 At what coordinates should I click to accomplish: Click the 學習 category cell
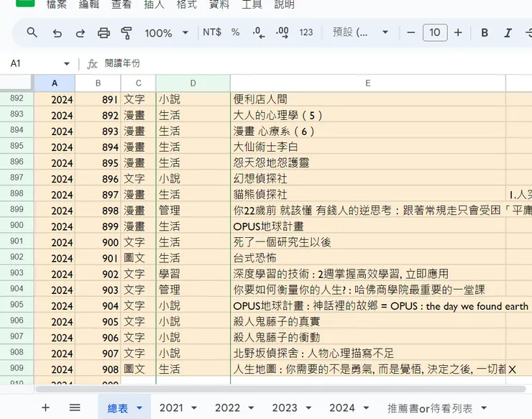coord(193,274)
